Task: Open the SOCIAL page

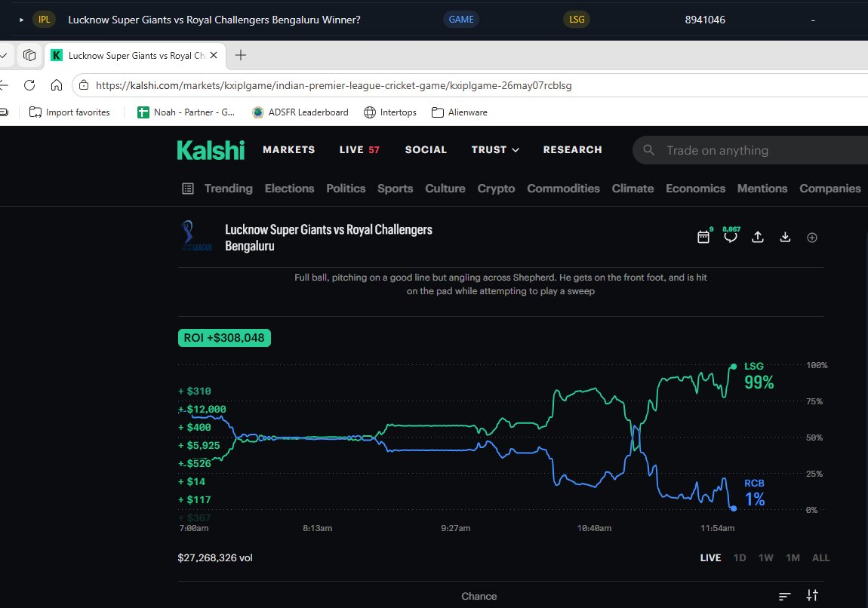Action: (x=426, y=150)
